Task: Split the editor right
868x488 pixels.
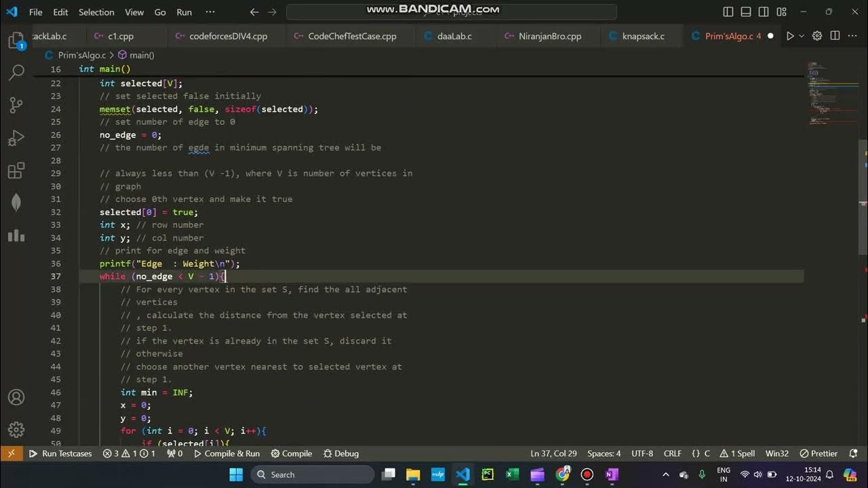Action: tap(835, 36)
